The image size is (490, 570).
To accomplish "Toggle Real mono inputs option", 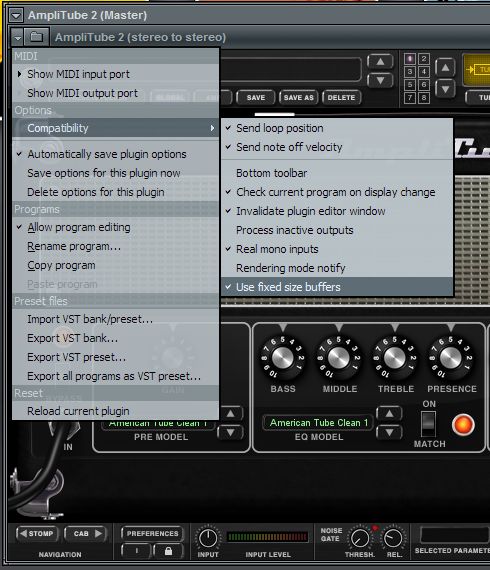I will coord(337,249).
